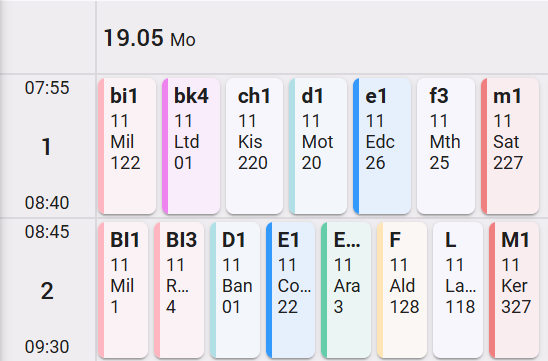Open the D1 lesson with teacher Ban
This screenshot has height=361, width=548.
pos(235,290)
